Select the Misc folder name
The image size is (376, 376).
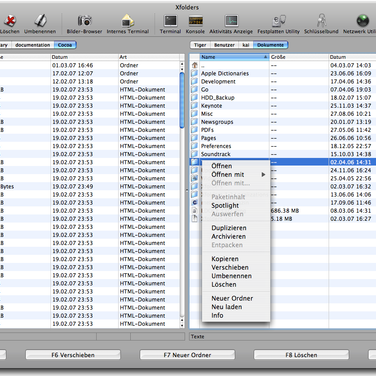coord(207,114)
